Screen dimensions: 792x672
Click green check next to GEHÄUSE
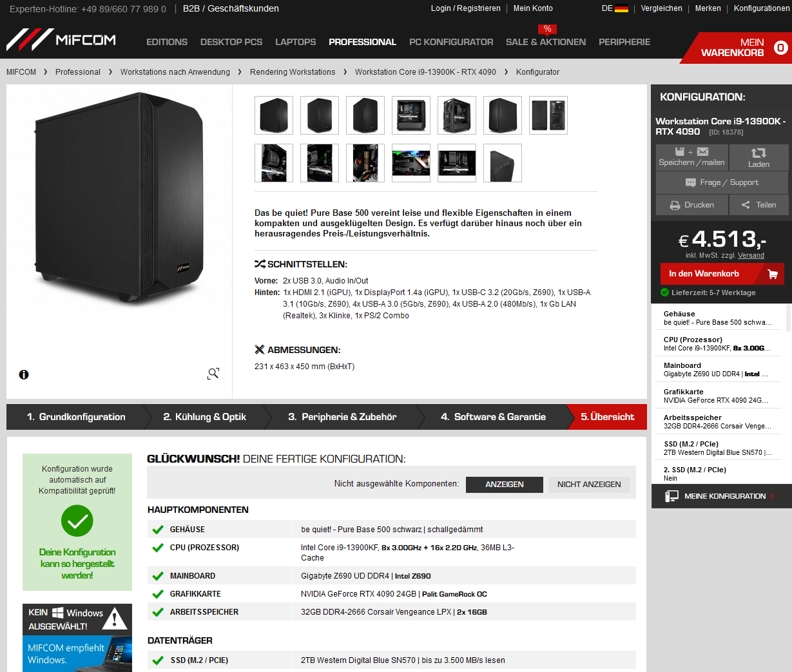click(x=158, y=530)
